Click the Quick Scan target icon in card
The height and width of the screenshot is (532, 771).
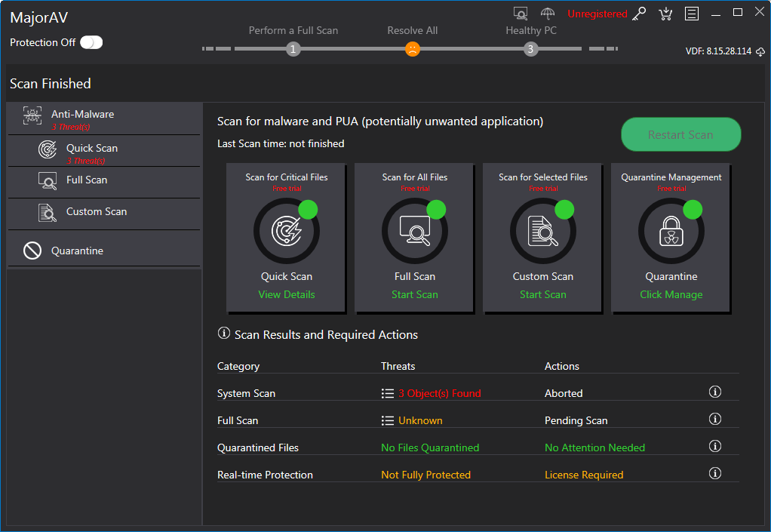[x=287, y=231]
